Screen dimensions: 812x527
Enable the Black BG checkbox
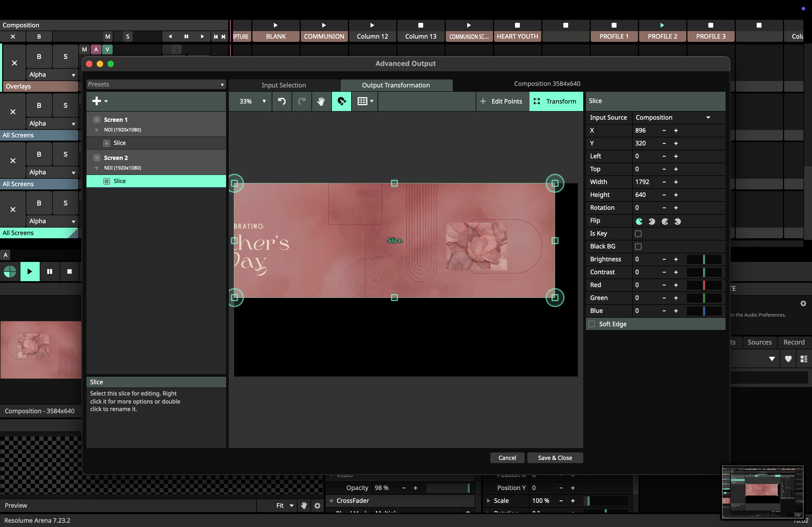pos(638,246)
